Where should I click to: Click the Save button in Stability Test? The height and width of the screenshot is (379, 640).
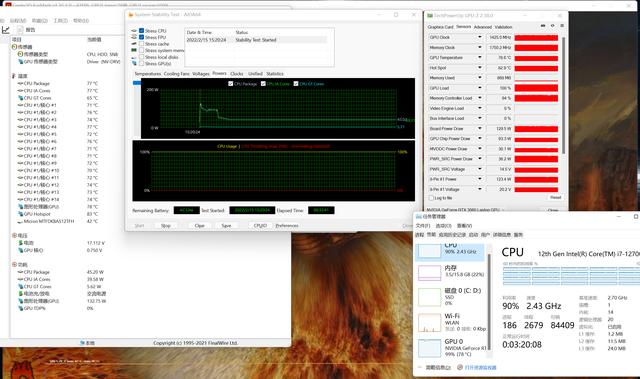[226, 226]
